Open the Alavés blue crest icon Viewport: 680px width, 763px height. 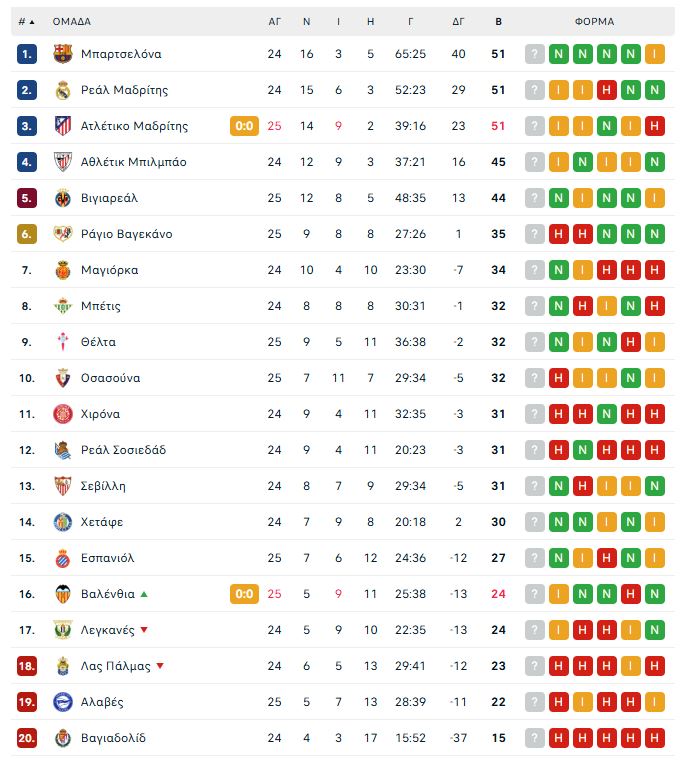point(63,702)
